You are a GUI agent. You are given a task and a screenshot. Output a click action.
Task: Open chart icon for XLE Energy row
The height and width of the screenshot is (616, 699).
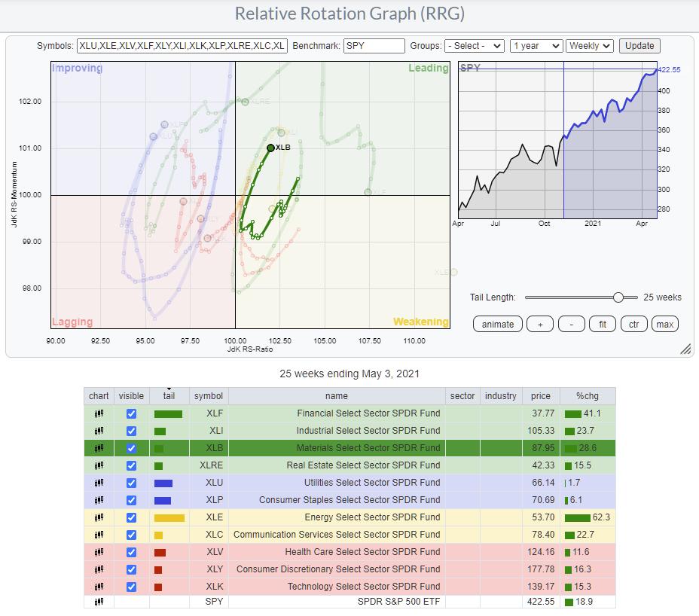tap(99, 517)
